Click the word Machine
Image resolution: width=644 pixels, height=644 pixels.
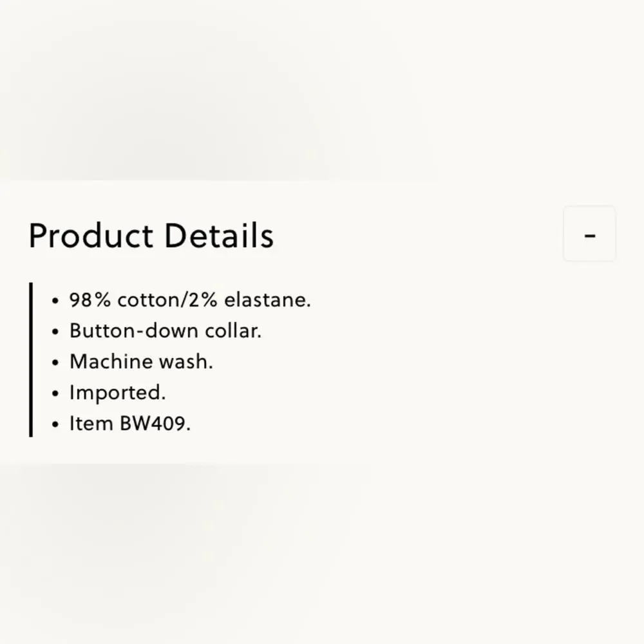(111, 361)
